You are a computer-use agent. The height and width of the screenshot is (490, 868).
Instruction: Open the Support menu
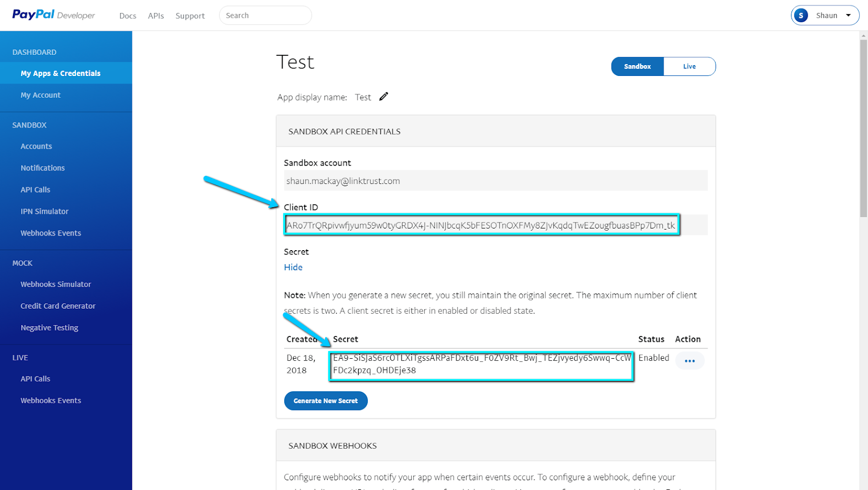[x=190, y=16]
